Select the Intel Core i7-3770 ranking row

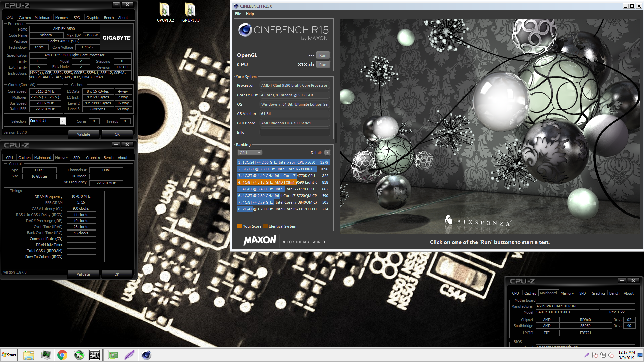(283, 189)
